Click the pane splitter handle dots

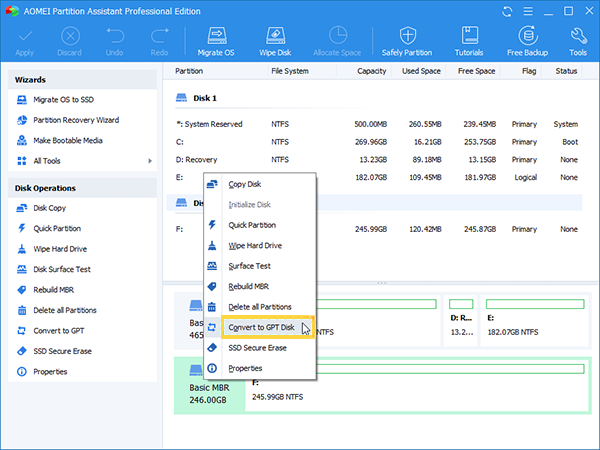click(382, 283)
